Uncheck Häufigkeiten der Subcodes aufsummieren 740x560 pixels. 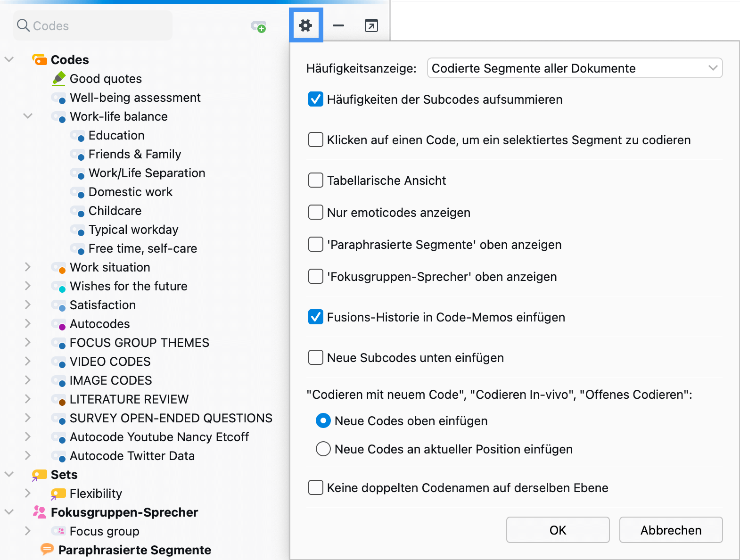click(x=315, y=99)
